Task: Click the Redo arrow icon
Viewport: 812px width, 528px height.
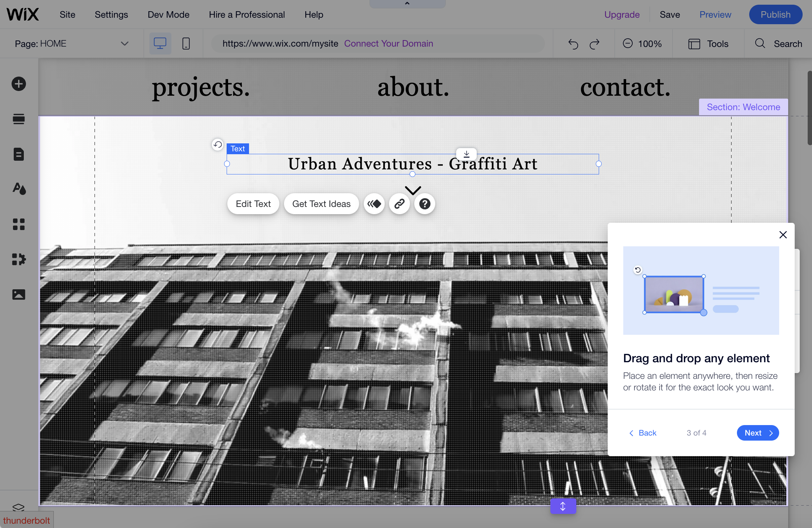Action: (x=594, y=44)
